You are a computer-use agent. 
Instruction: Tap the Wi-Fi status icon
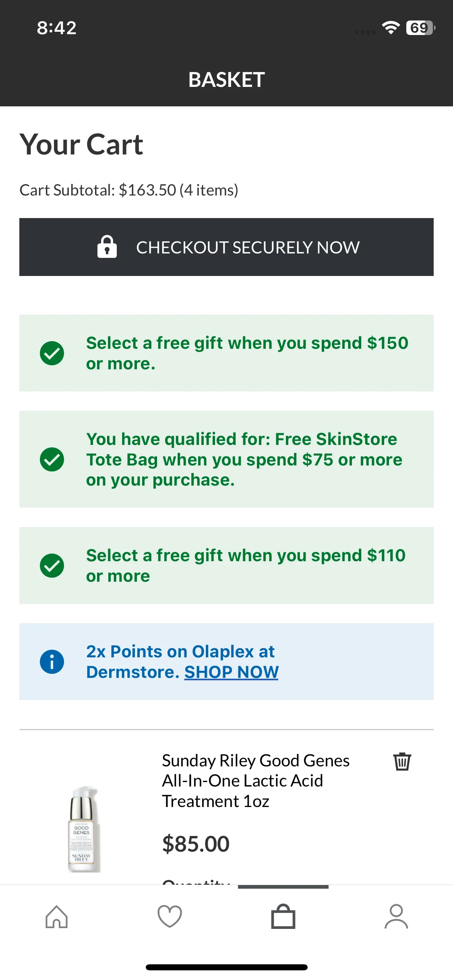click(x=391, y=27)
